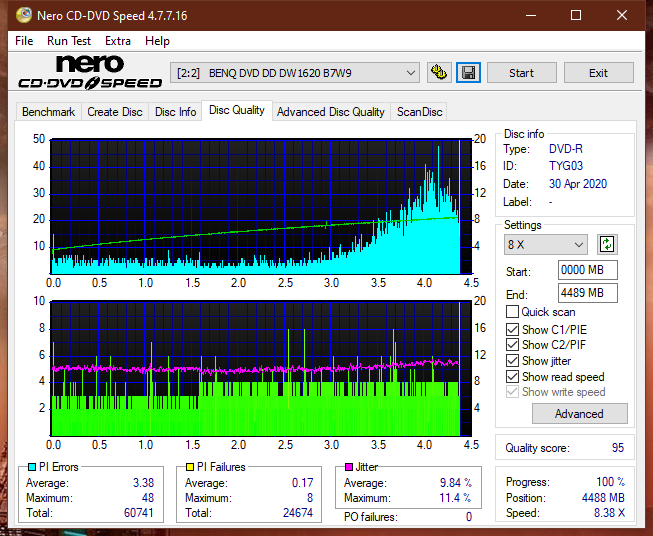This screenshot has width=653, height=536.
Task: Click the Jitter Average value 9.84 %
Action: tap(456, 483)
